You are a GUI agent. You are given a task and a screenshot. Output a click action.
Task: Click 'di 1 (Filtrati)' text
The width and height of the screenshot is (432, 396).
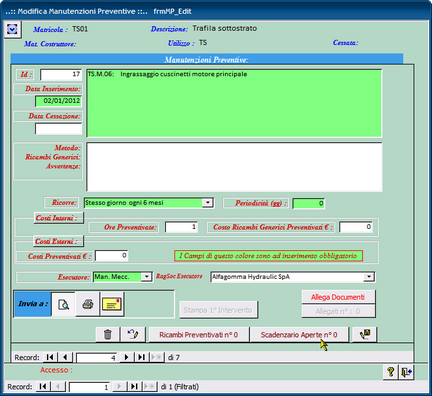pos(180,387)
